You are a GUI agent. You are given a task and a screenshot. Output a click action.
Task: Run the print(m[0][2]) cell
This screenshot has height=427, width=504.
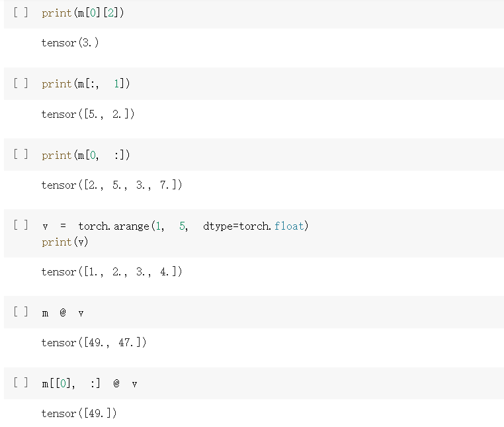(21, 13)
